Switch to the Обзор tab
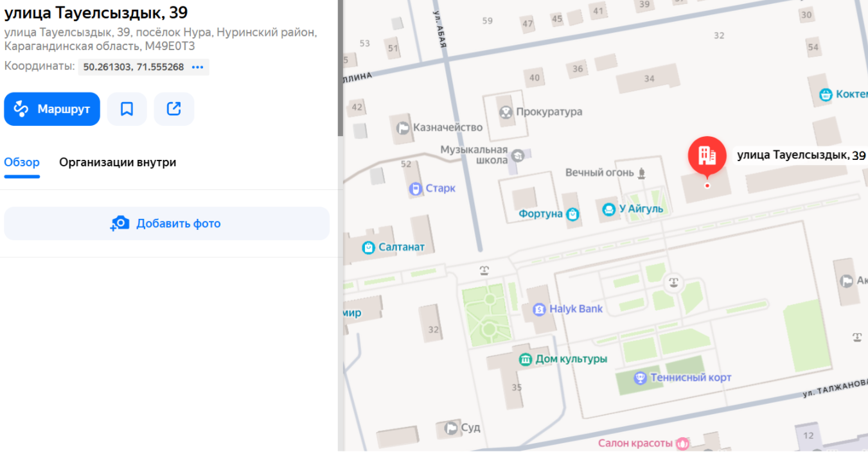 tap(22, 162)
